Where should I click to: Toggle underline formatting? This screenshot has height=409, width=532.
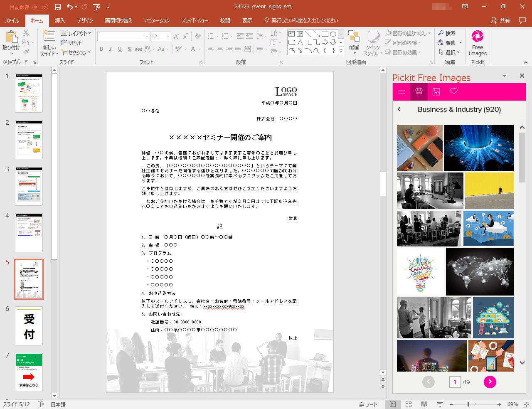tap(119, 49)
